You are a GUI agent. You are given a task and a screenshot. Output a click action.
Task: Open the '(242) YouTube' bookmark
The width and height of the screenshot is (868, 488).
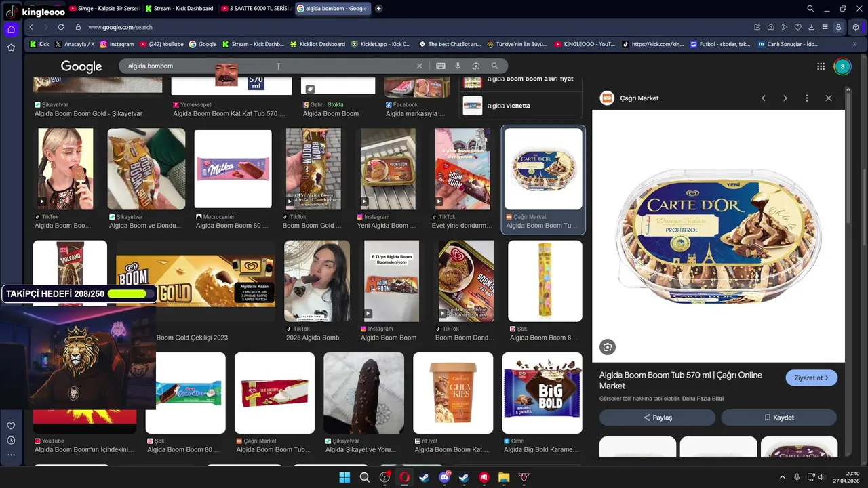point(162,44)
